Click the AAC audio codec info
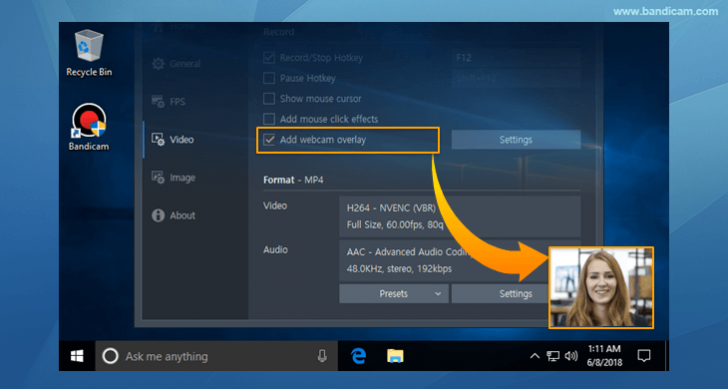The image size is (728, 389). pyautogui.click(x=444, y=260)
